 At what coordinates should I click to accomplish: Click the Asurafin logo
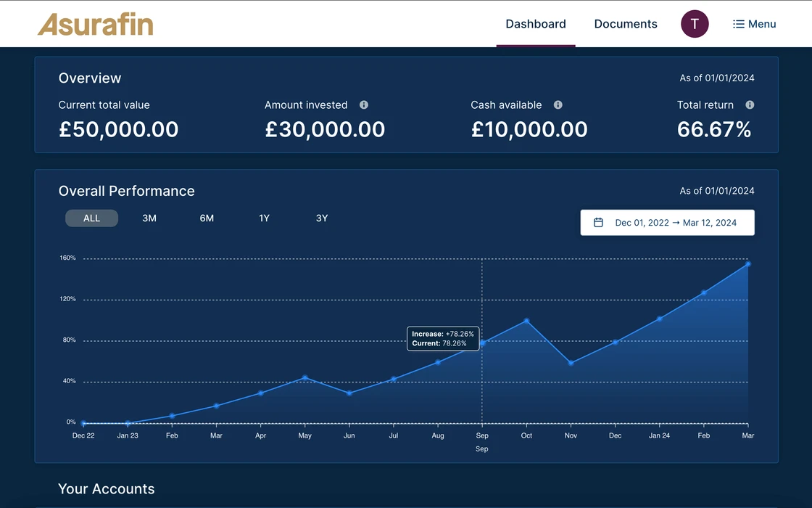click(95, 25)
